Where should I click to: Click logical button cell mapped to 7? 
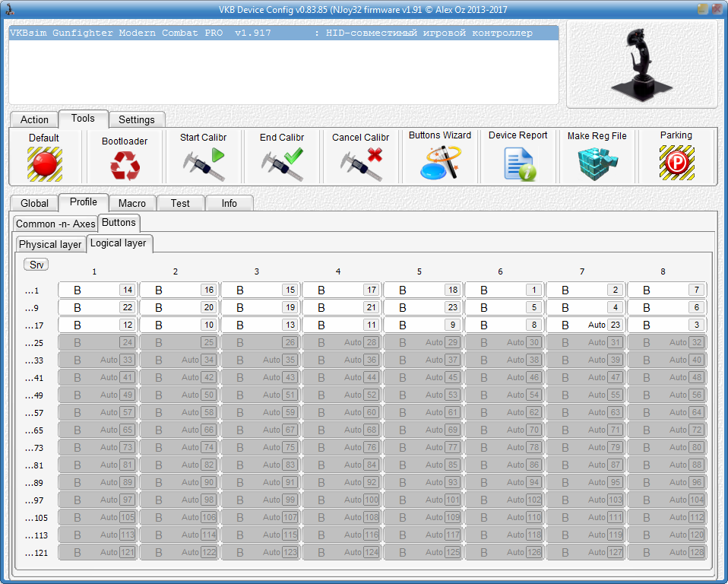click(666, 290)
